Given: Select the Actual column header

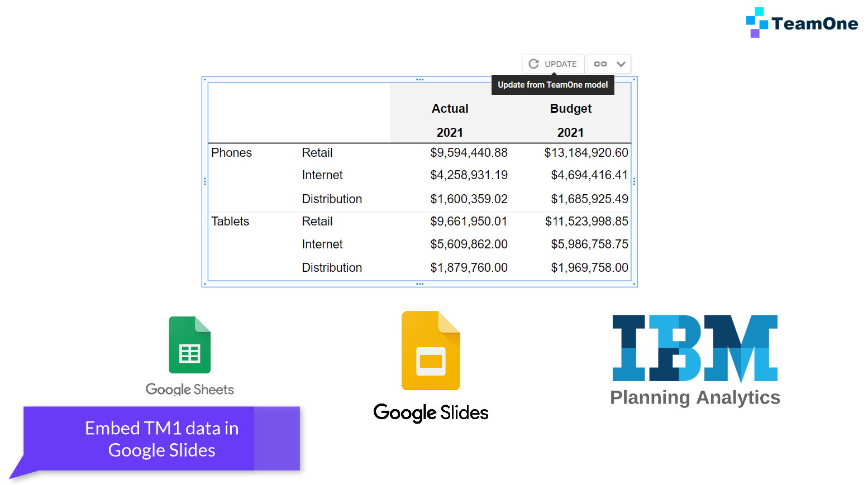Looking at the screenshot, I should click(x=450, y=108).
